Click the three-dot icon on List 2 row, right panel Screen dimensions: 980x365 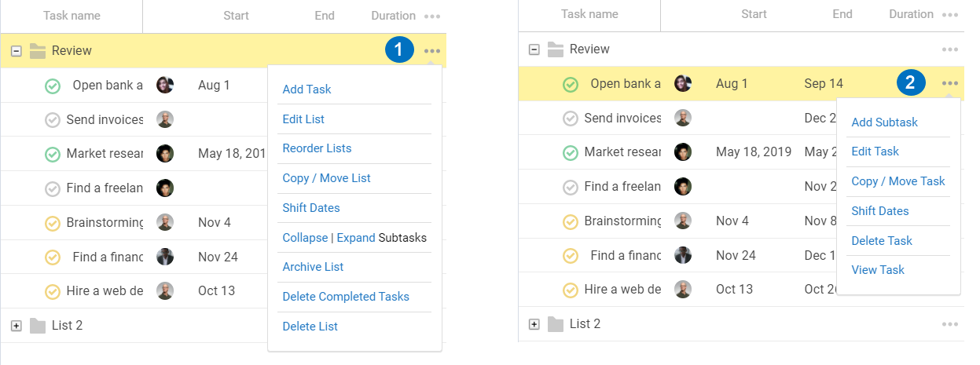[x=950, y=324]
